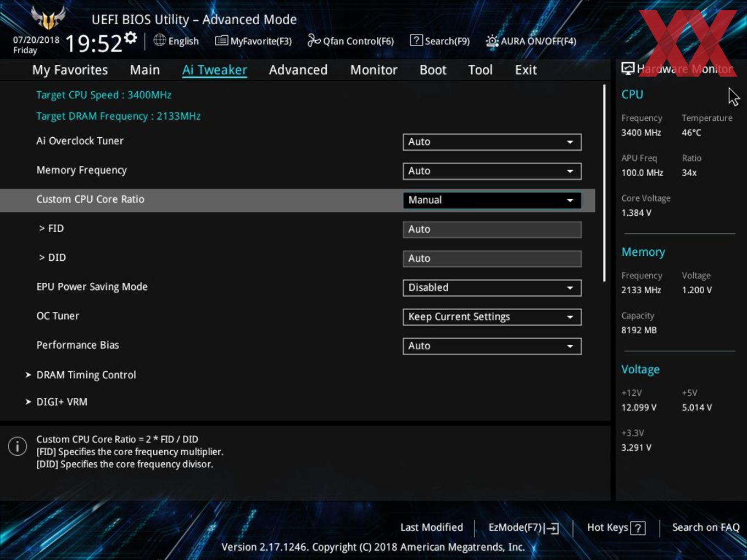Click CPU temperature value 46°C

[x=692, y=132]
